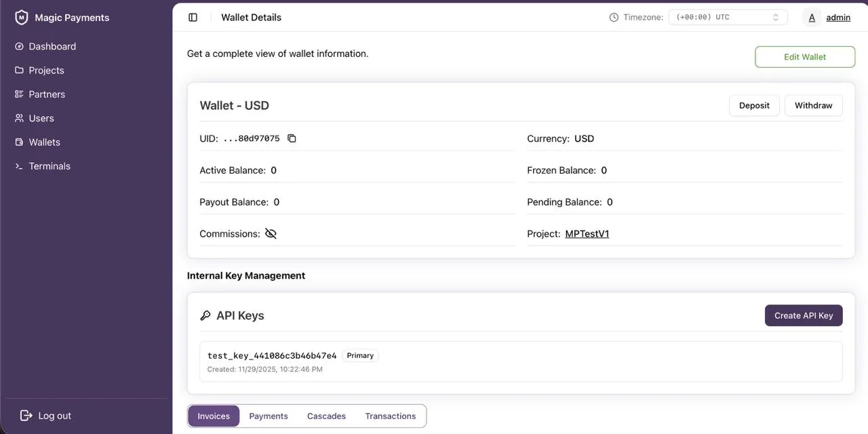Click the Terminals prompt icon
The height and width of the screenshot is (434, 868).
(19, 166)
